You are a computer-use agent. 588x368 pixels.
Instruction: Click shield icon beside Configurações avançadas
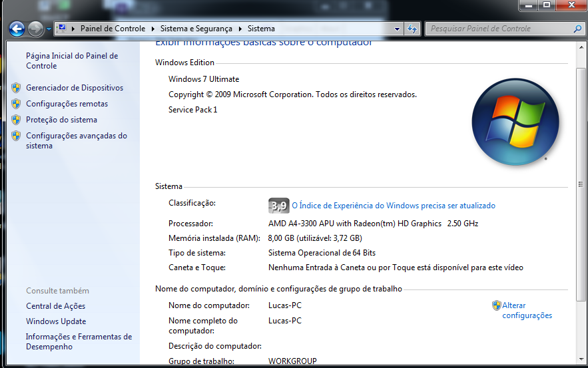point(16,136)
